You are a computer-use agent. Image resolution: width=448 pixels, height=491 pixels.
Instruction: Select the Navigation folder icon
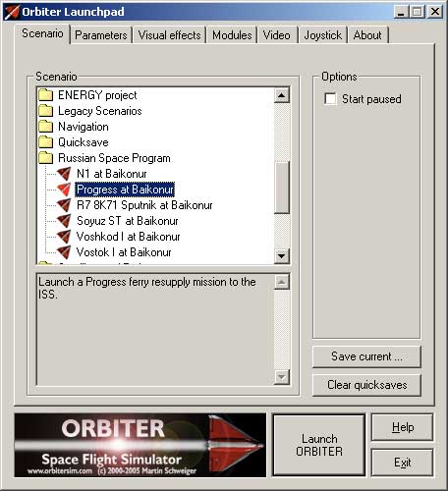pos(45,127)
